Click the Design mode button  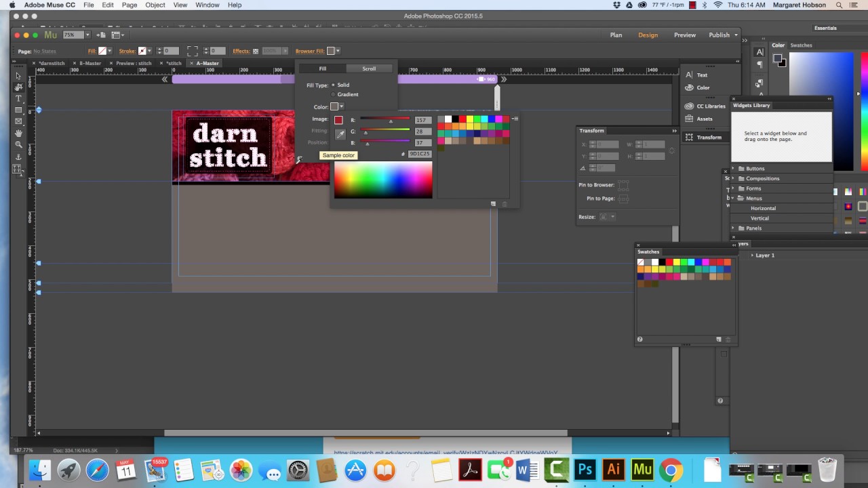pyautogui.click(x=648, y=35)
